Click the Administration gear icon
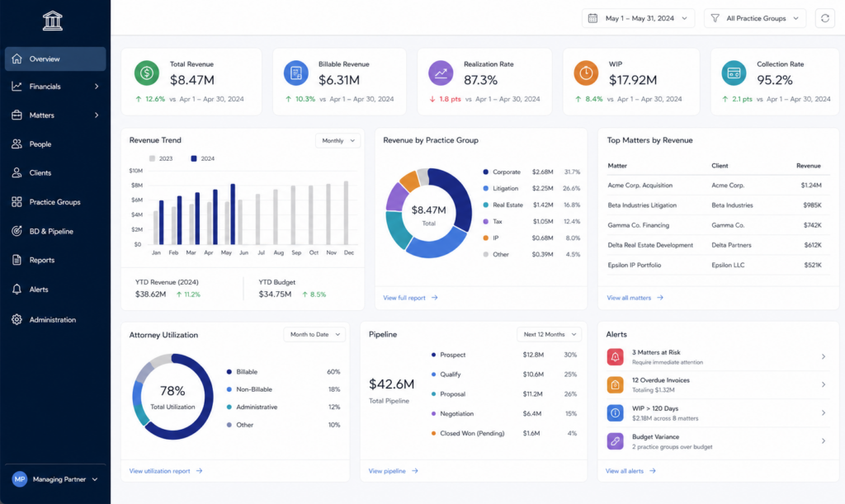The width and height of the screenshot is (845, 504). (x=17, y=319)
